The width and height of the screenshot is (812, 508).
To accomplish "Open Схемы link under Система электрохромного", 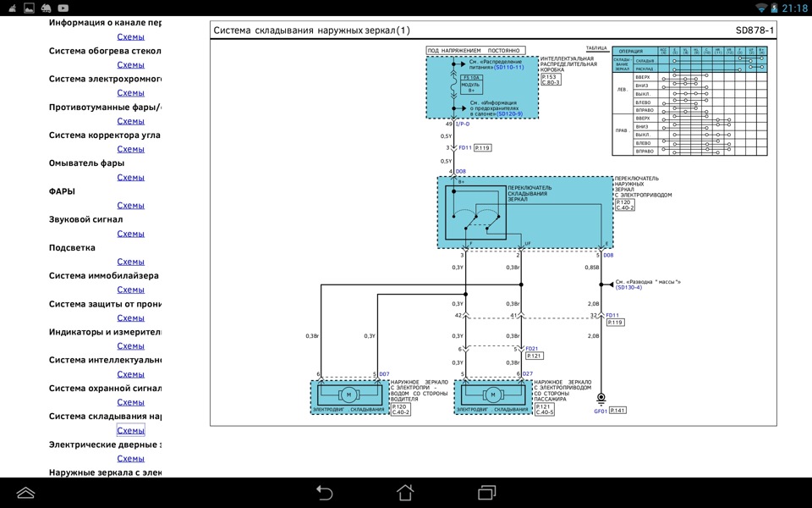I will tap(130, 93).
